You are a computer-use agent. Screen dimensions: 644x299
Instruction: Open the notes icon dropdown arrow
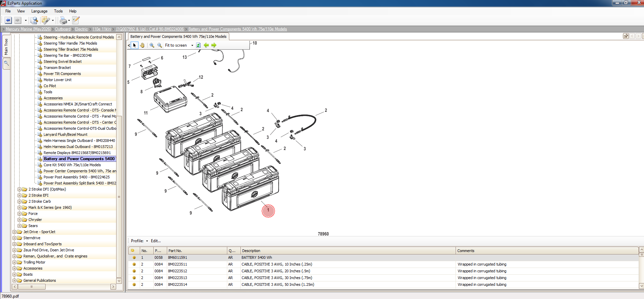click(53, 21)
